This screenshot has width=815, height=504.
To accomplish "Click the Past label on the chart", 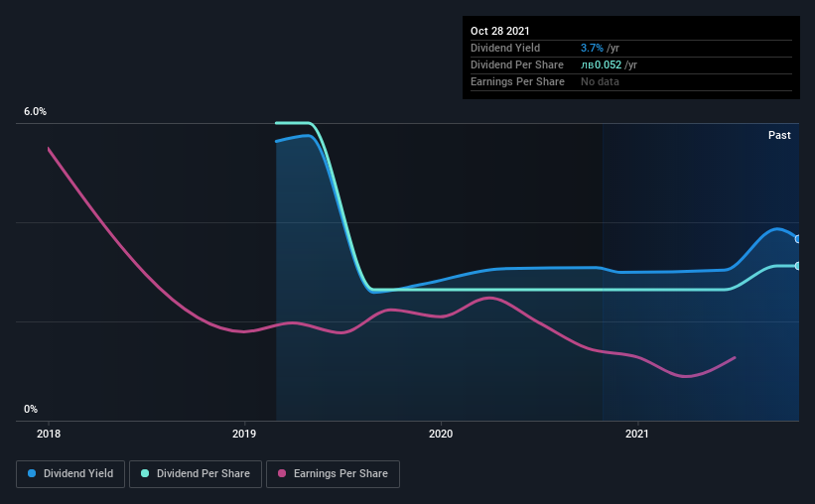I will (x=779, y=135).
